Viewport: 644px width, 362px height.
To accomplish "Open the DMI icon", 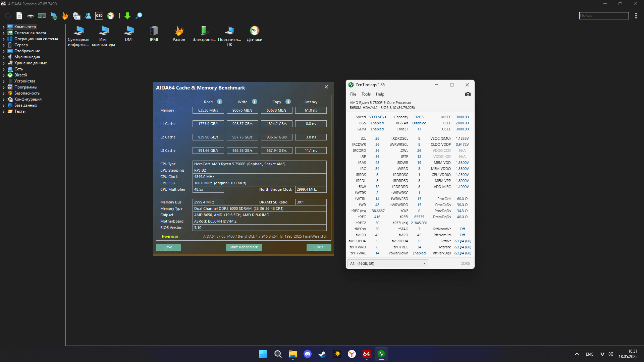I will click(x=129, y=34).
